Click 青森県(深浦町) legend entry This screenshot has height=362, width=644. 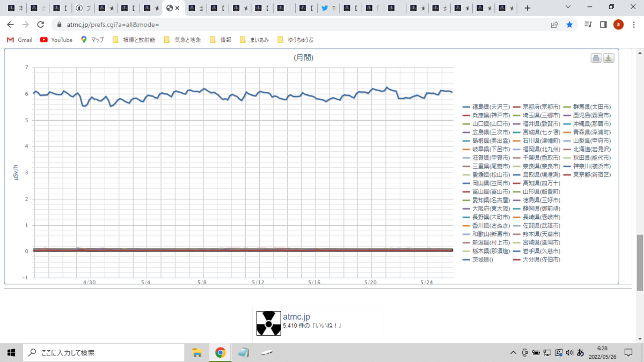coord(587,132)
